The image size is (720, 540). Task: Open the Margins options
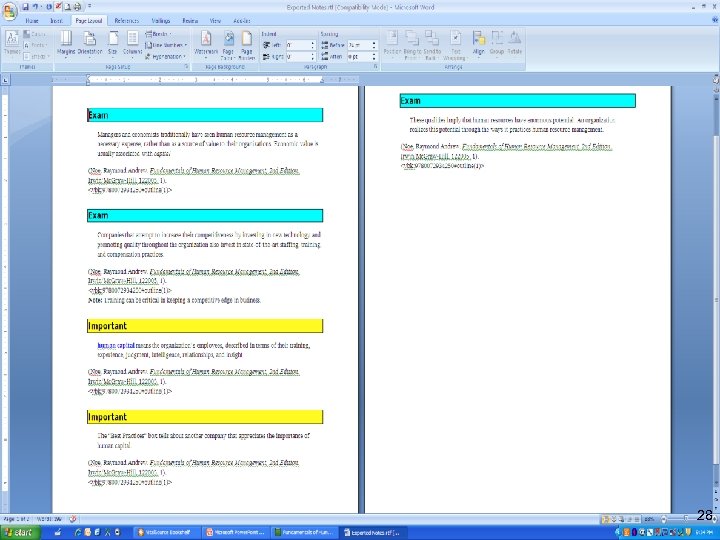click(x=66, y=45)
